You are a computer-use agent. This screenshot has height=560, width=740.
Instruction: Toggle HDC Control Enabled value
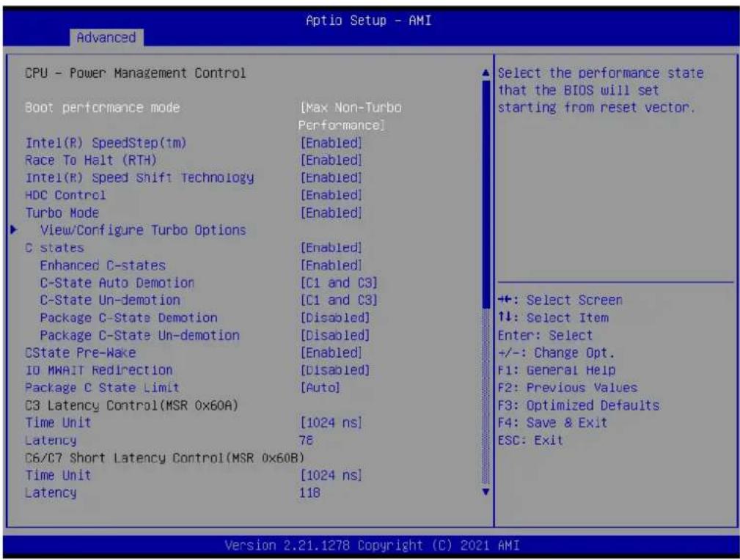(331, 195)
